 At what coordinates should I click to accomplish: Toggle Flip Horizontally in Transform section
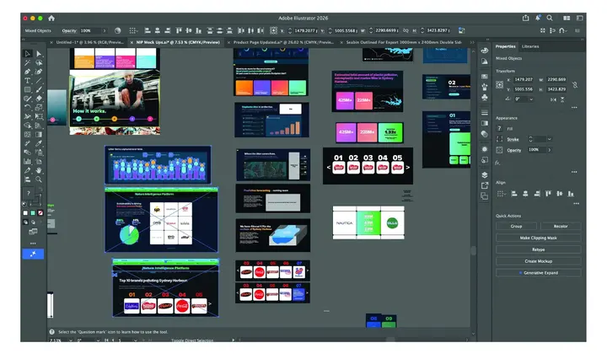click(x=554, y=99)
